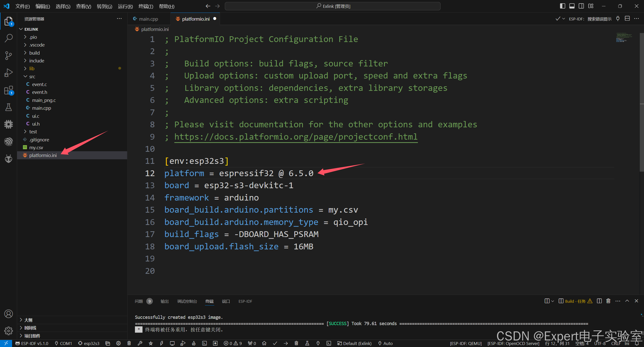The width and height of the screenshot is (644, 347).
Task: Open SDK configuration editor gear in status bar
Action: pos(118,343)
